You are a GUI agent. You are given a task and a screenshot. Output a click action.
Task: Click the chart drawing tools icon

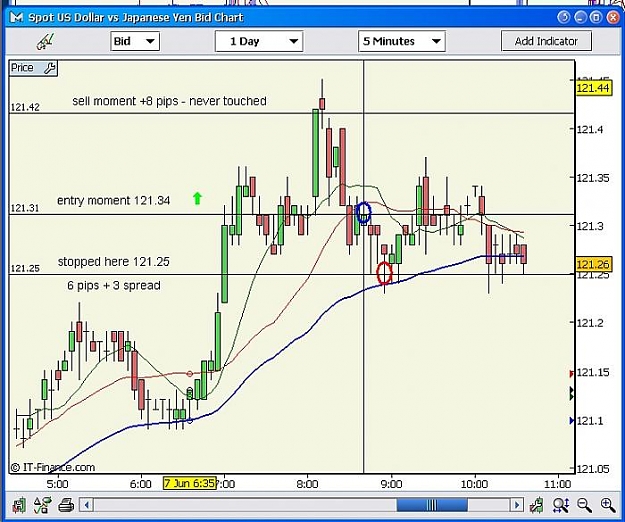(x=45, y=41)
